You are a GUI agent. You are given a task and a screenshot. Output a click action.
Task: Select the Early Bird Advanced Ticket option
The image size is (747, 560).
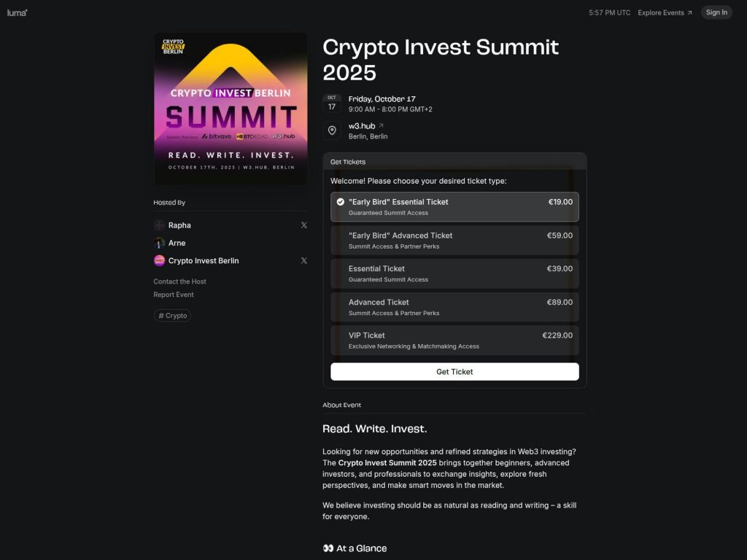(x=454, y=240)
